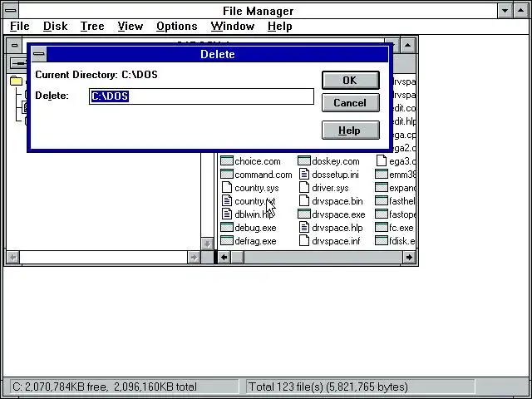Open the directory window control menu box
The width and height of the screenshot is (532, 399).
tap(14, 46)
